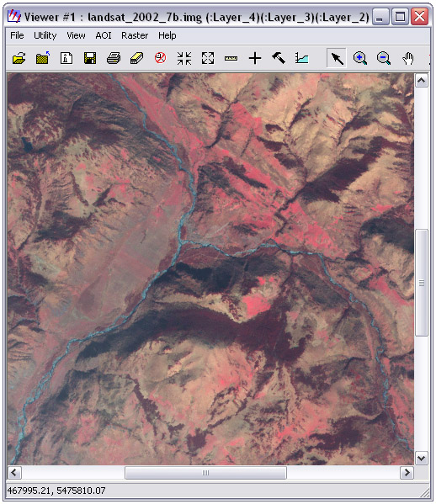Click the Close Top Layer icon
Image resolution: width=436 pixels, height=504 pixels.
pyautogui.click(x=42, y=58)
